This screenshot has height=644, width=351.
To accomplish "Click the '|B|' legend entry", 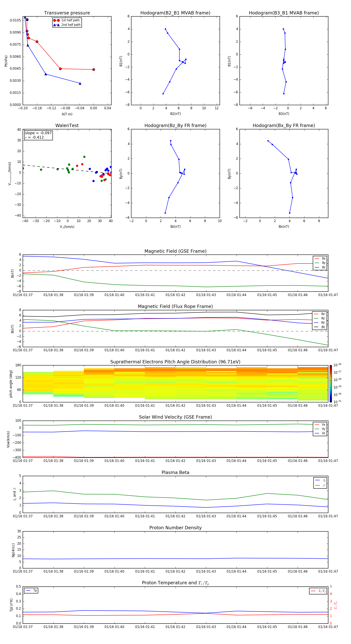I will tap(320, 327).
